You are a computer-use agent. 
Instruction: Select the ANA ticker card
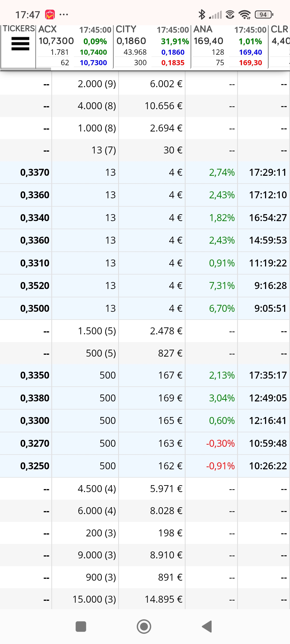point(230,46)
